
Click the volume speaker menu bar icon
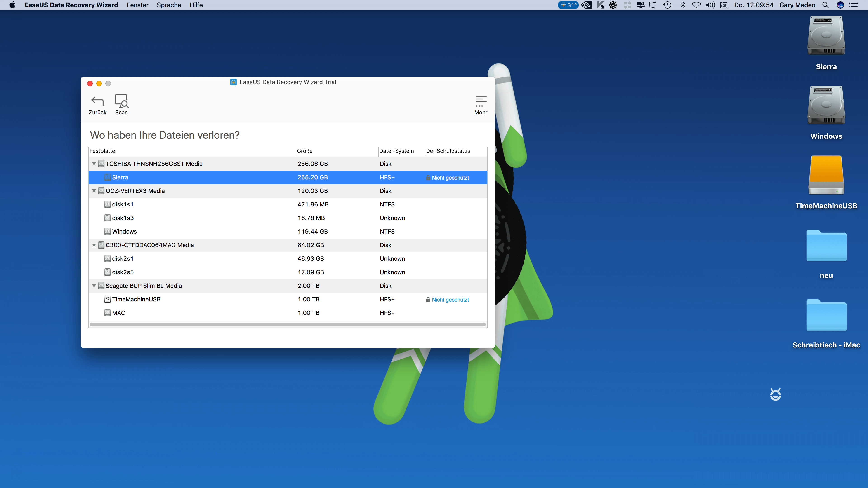(x=710, y=5)
